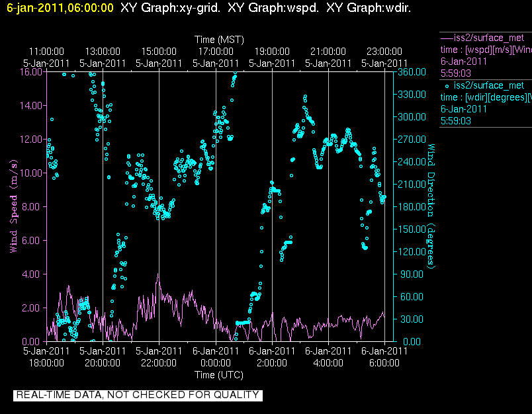532x414 pixels.
Task: Click the cyan legend time 5:59:03
Action: tap(456, 121)
